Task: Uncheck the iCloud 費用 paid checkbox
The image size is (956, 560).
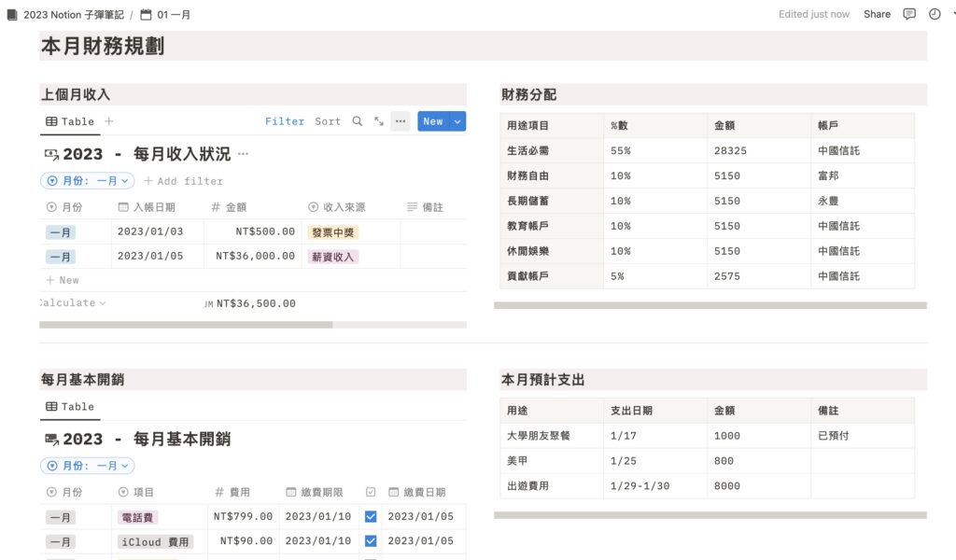Action: coord(371,541)
